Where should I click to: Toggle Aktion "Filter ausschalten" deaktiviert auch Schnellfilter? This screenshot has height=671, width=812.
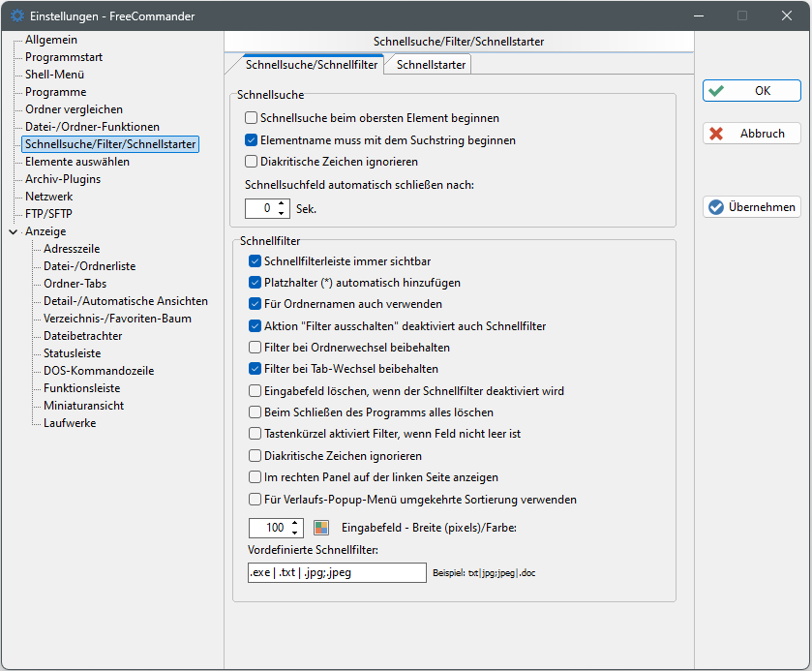pyautogui.click(x=255, y=325)
